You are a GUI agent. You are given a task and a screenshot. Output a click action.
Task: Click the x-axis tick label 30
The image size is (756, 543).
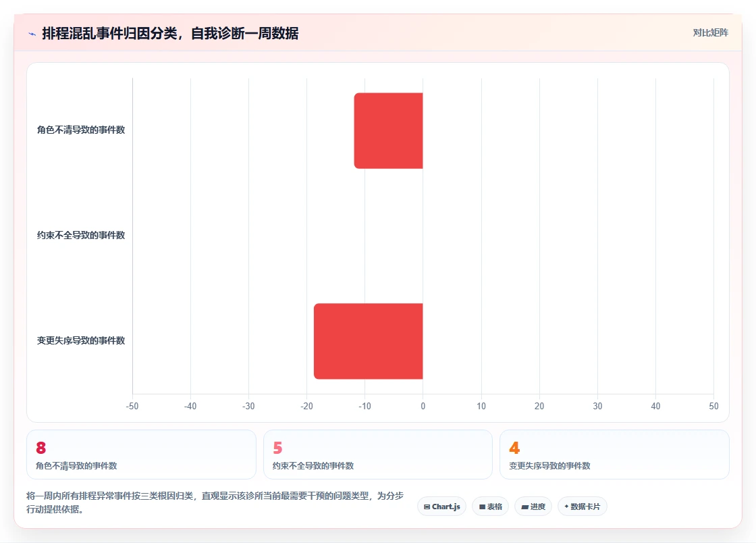(597, 406)
